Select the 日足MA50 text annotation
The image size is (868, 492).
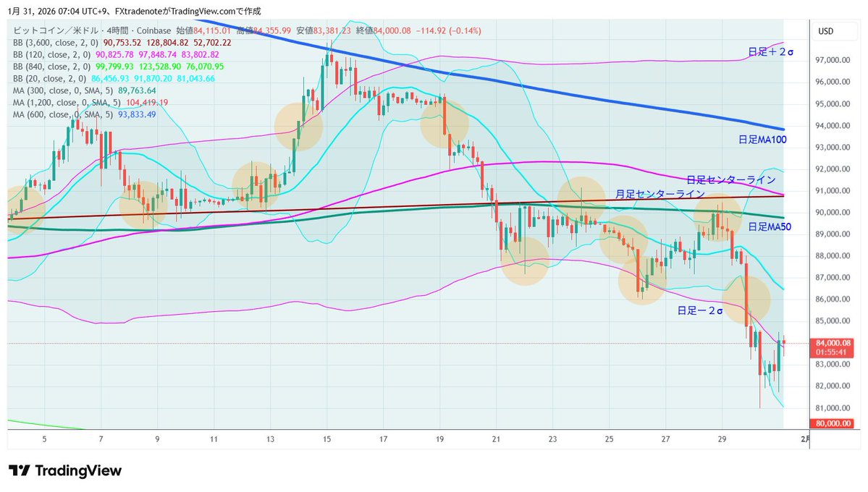[x=770, y=226]
